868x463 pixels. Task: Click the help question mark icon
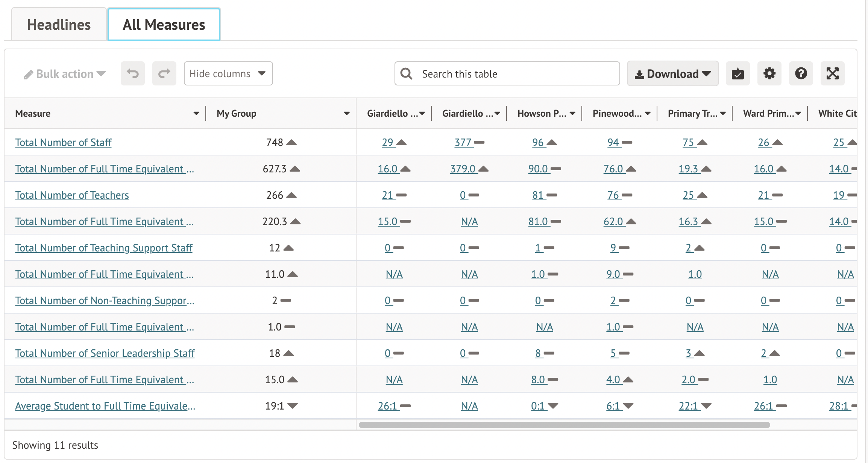pyautogui.click(x=801, y=73)
